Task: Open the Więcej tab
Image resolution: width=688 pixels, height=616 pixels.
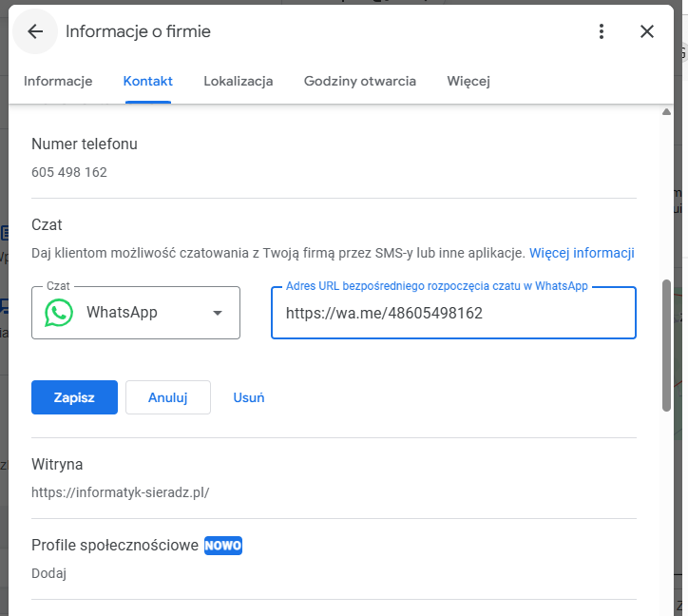Action: 468,81
